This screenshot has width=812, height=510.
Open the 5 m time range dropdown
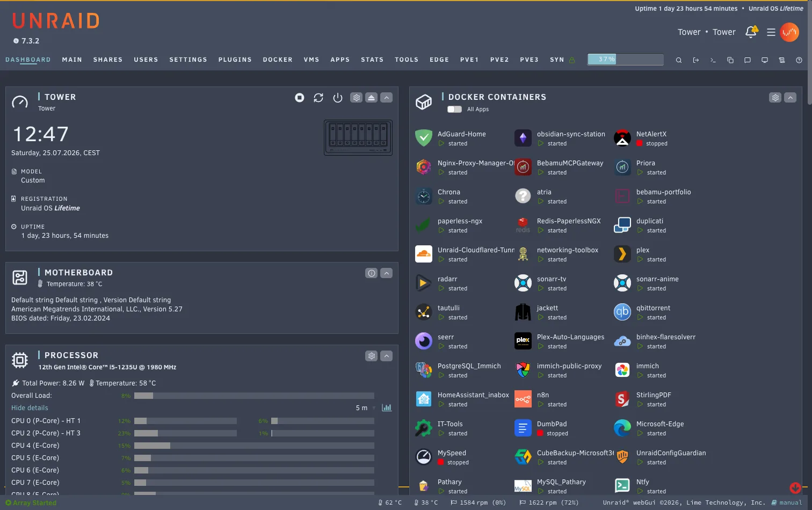(x=365, y=408)
